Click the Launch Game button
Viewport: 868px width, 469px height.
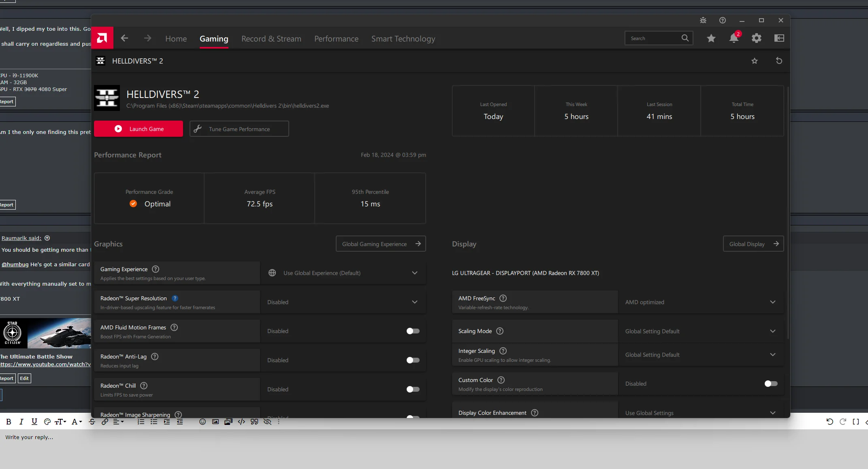click(x=139, y=129)
